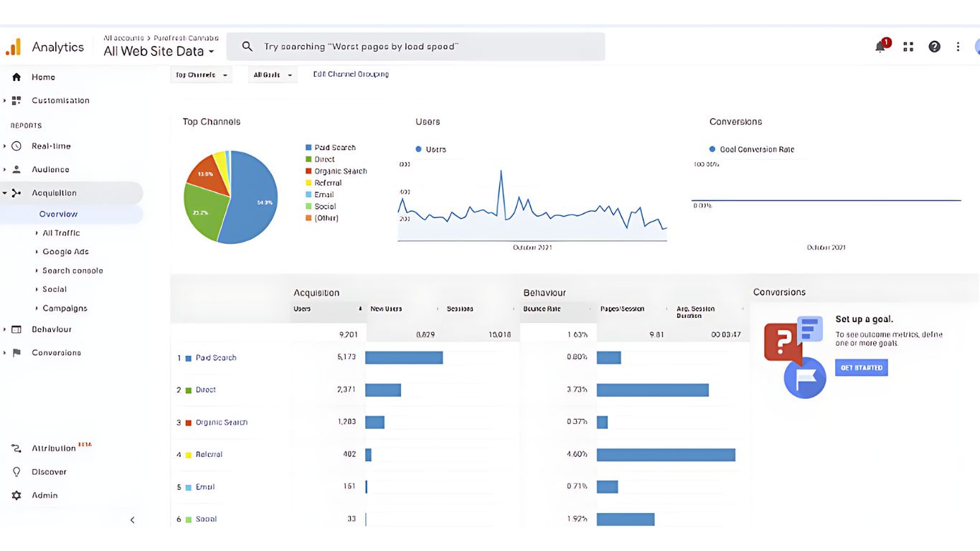The width and height of the screenshot is (980, 551).
Task: Click the Conversions flag icon
Action: (17, 352)
